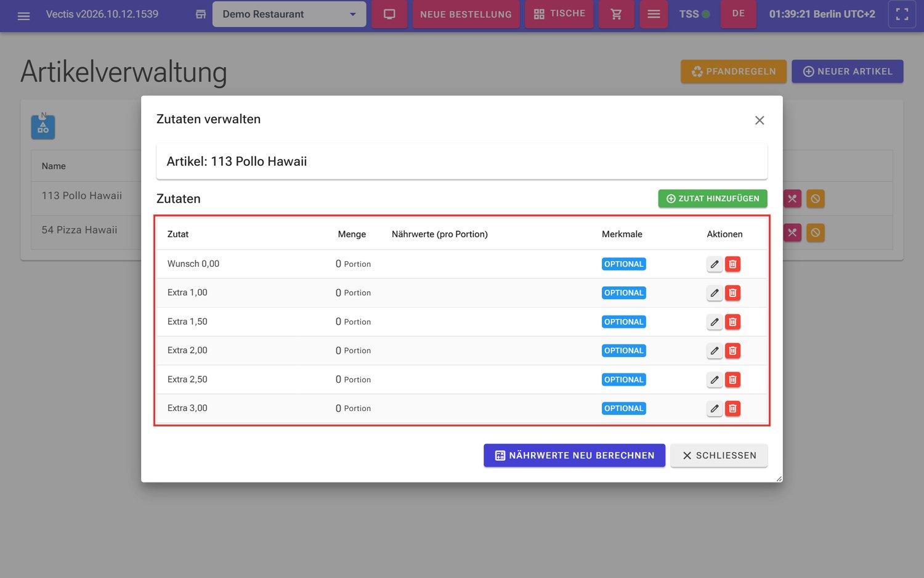Edit the Wunsch 0,00 ingredient

click(x=715, y=264)
